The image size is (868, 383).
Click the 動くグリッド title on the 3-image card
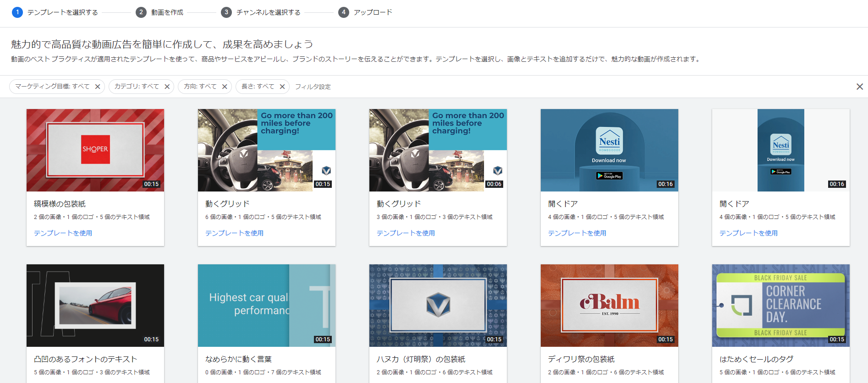[x=399, y=204]
